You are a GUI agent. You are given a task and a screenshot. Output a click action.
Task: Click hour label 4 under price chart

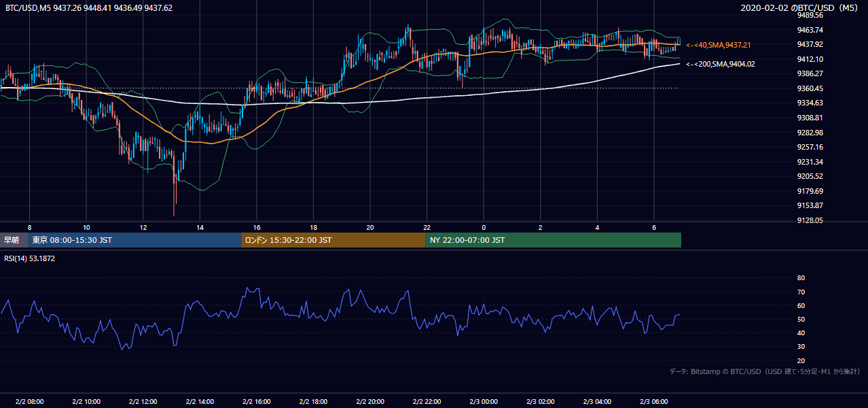597,226
